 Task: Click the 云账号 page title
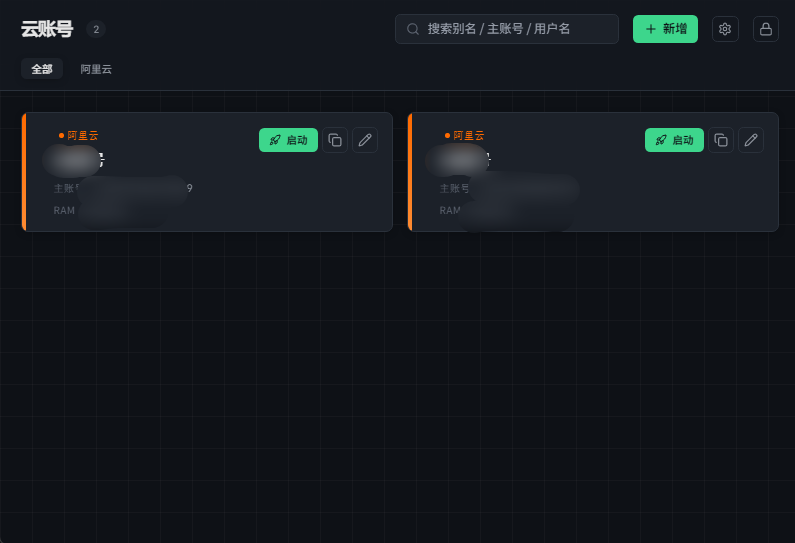(x=47, y=29)
